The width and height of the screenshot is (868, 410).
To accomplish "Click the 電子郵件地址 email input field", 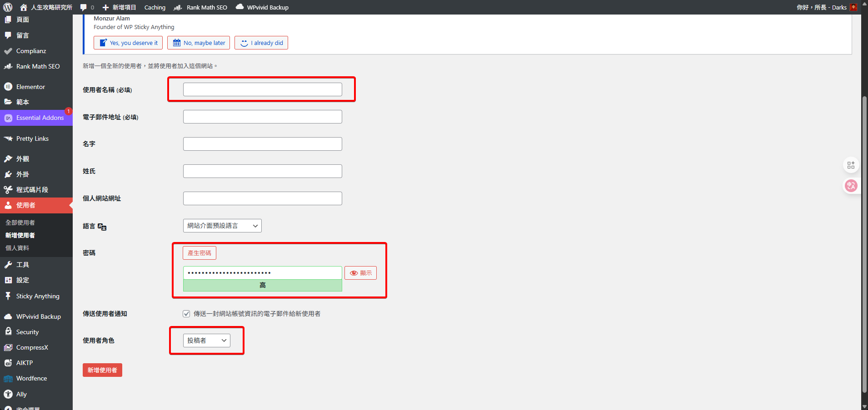I will 262,117.
